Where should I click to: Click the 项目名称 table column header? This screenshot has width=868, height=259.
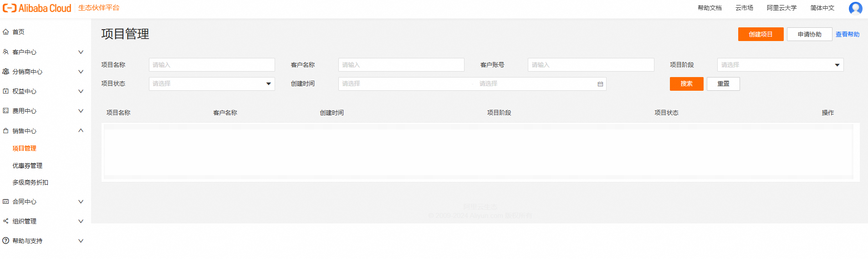(118, 113)
